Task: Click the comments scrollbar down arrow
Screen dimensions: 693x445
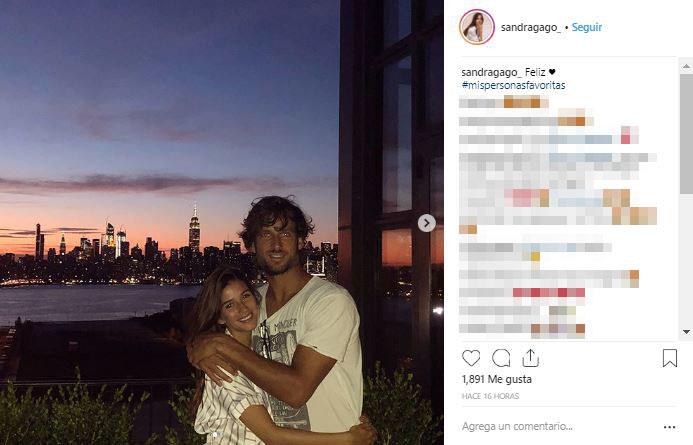Action: (x=686, y=331)
